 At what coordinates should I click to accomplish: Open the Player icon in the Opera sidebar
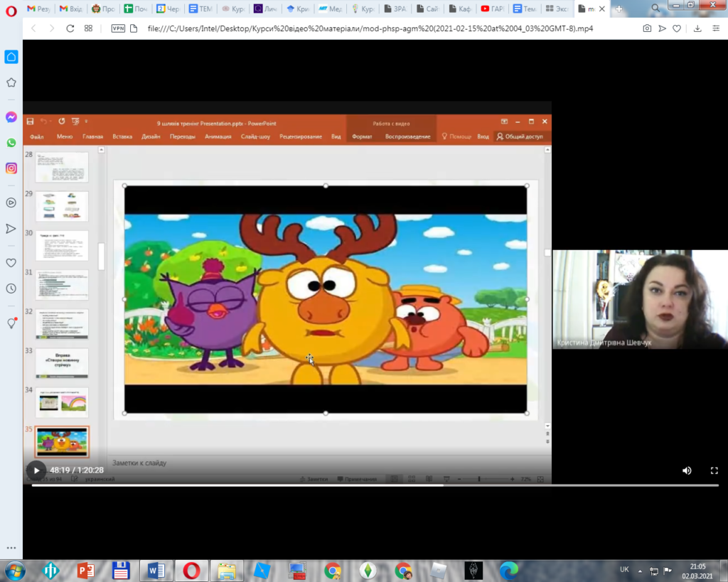coord(11,203)
